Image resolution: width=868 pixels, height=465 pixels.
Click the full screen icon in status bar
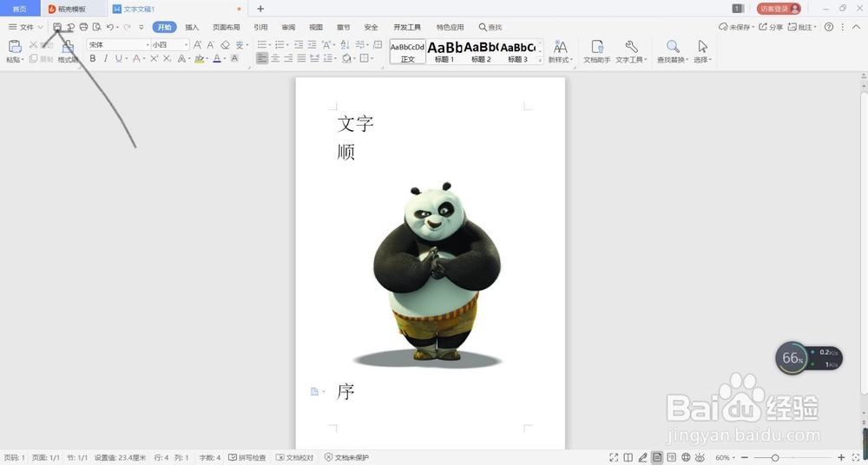(x=614, y=457)
